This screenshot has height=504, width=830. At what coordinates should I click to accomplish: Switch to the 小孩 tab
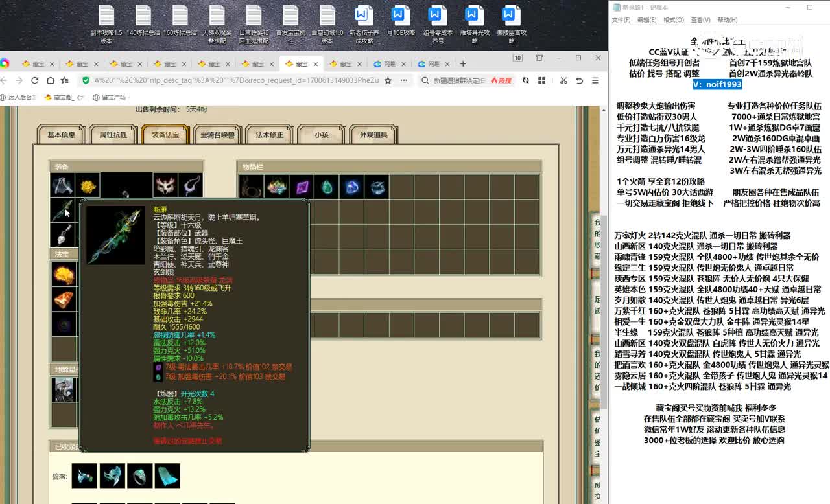coord(322,135)
